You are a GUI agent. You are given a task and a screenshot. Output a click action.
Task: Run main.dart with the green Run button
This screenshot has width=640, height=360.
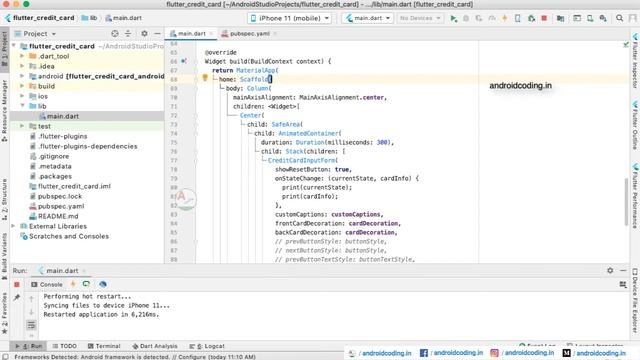[x=453, y=18]
